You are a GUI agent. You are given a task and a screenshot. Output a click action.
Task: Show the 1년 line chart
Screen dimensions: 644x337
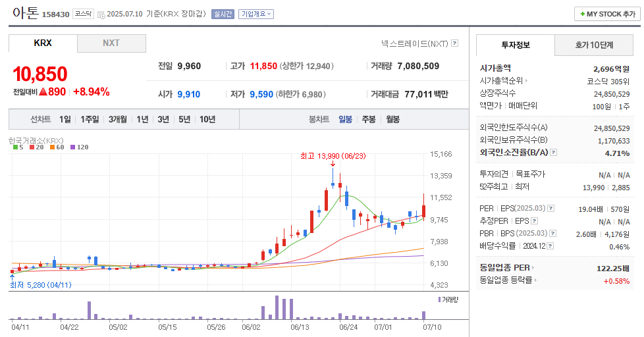[142, 119]
